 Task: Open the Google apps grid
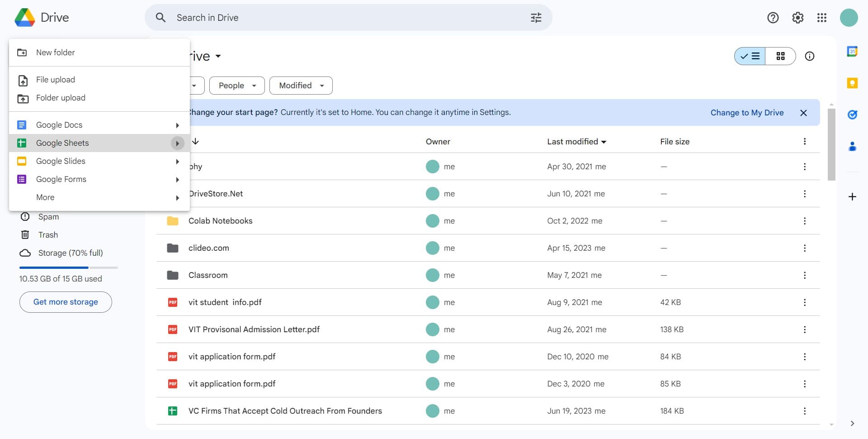click(822, 17)
